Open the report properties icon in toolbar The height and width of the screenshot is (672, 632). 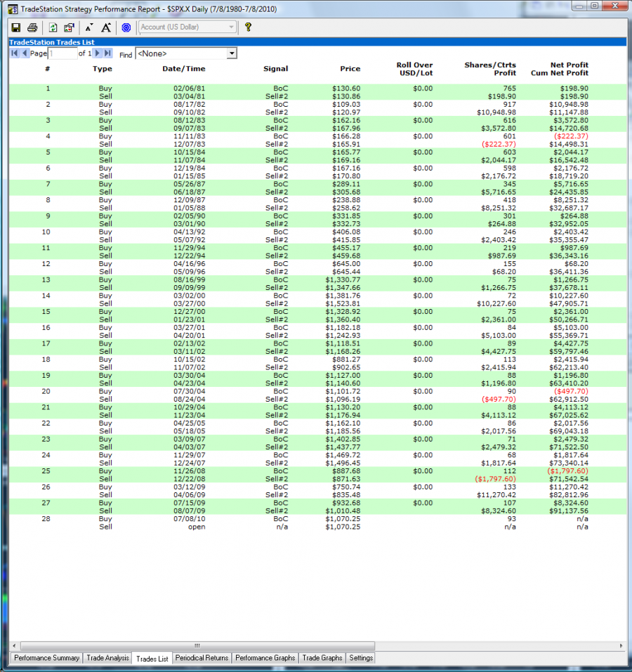point(69,28)
